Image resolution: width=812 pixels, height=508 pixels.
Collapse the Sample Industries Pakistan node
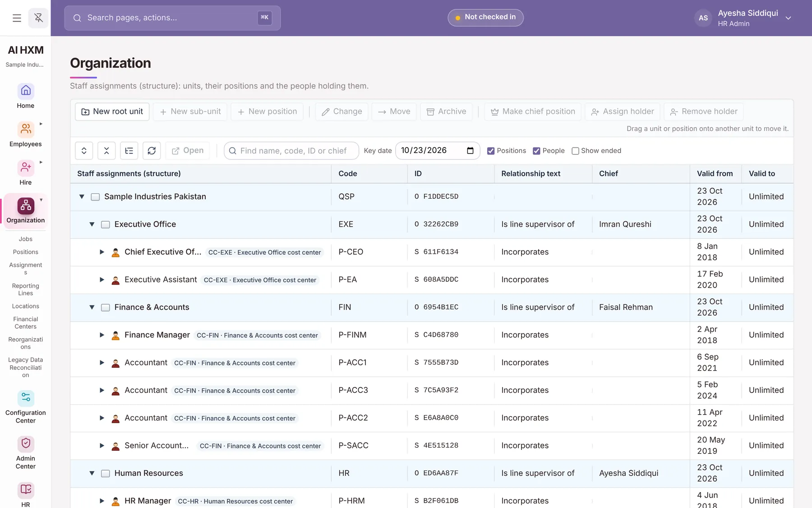tap(82, 197)
